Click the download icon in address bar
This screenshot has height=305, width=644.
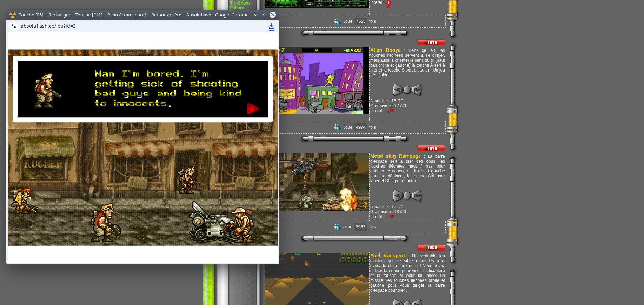271,27
